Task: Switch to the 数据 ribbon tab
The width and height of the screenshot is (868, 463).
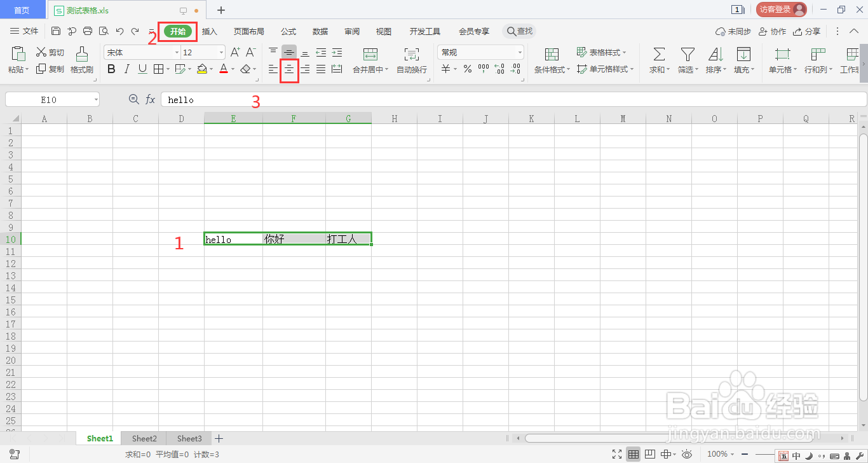Action: [x=320, y=31]
